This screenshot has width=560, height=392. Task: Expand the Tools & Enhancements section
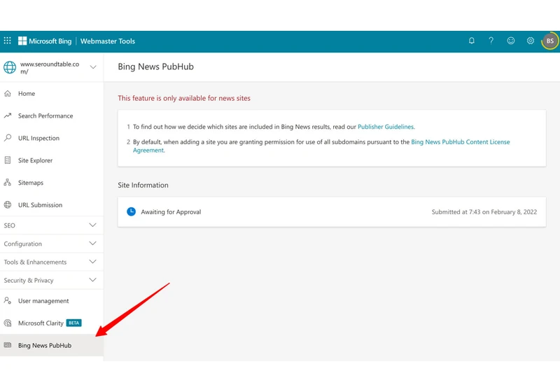[x=52, y=262]
